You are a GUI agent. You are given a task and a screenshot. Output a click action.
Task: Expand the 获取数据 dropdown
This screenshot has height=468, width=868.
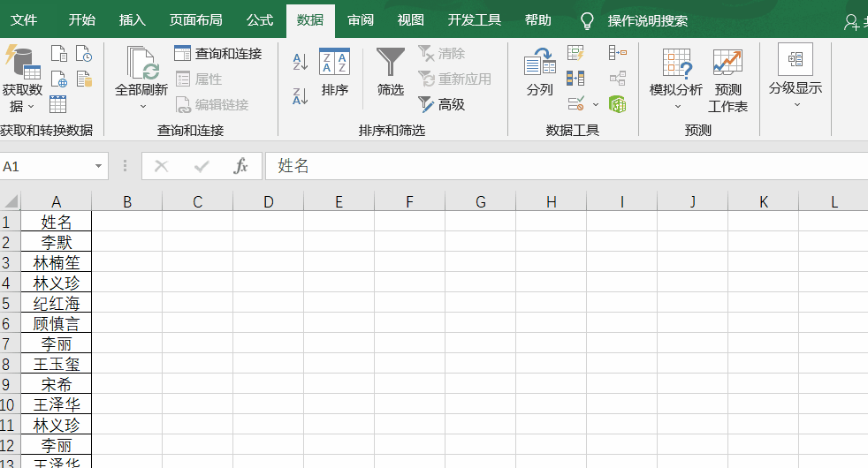22,97
